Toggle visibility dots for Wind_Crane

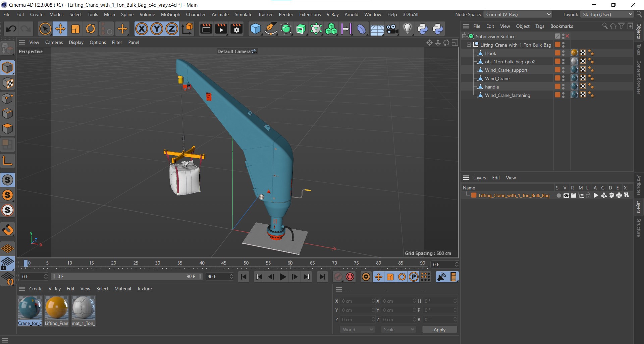[563, 78]
